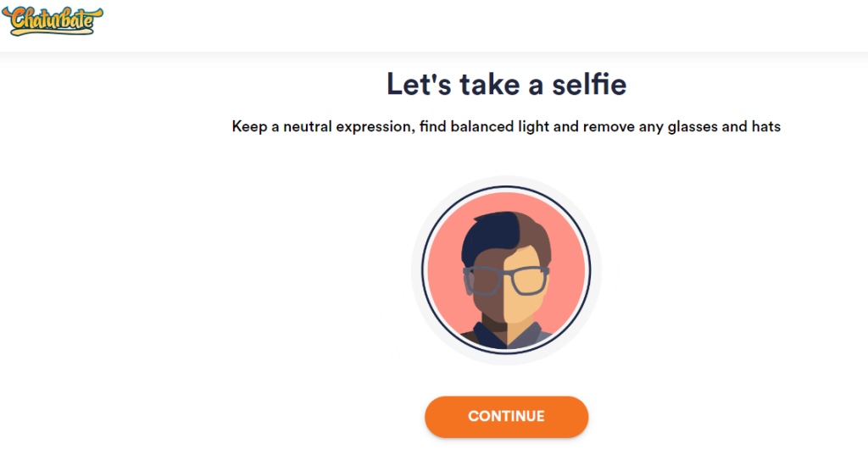Click the Chaturbate logo in the header
This screenshot has width=868, height=460.
click(x=53, y=21)
